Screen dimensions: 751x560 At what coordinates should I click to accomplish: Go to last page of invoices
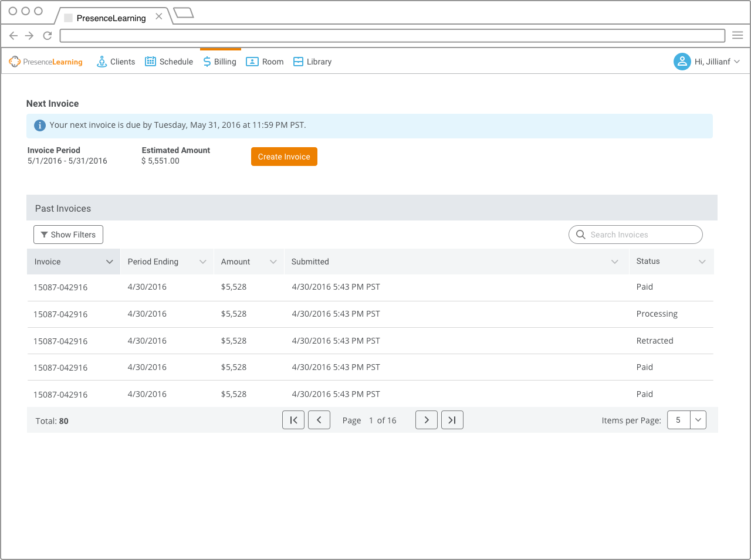click(x=452, y=420)
